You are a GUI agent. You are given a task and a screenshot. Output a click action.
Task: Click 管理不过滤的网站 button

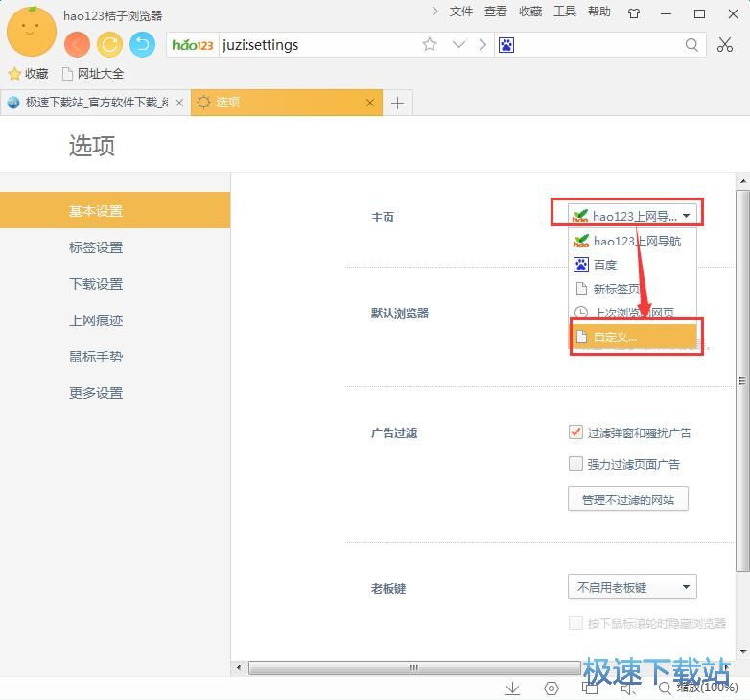(628, 500)
